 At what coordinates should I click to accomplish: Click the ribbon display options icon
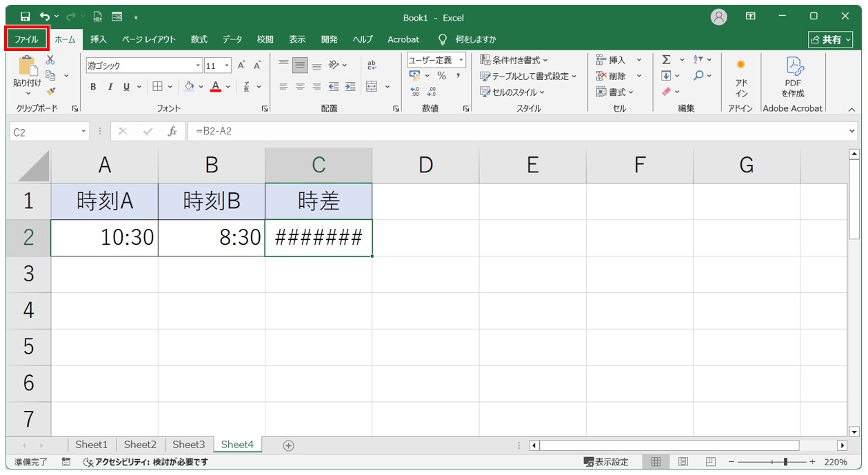pos(751,17)
